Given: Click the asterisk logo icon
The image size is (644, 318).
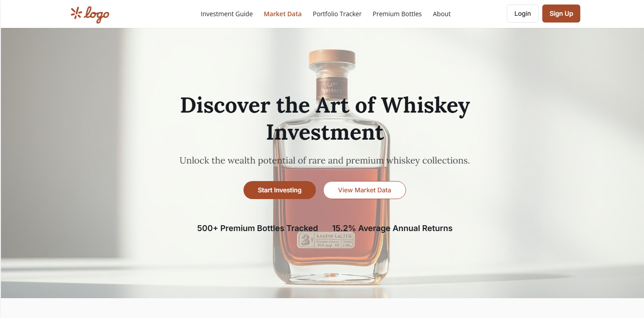Looking at the screenshot, I should pyautogui.click(x=76, y=14).
